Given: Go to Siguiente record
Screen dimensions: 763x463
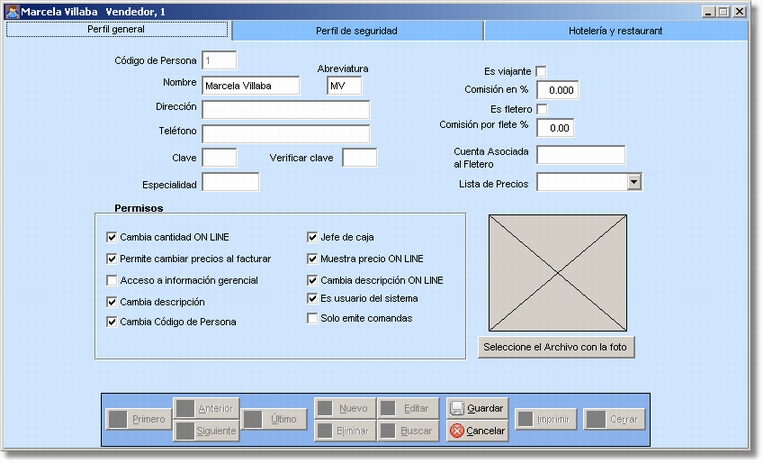Looking at the screenshot, I should 205,431.
